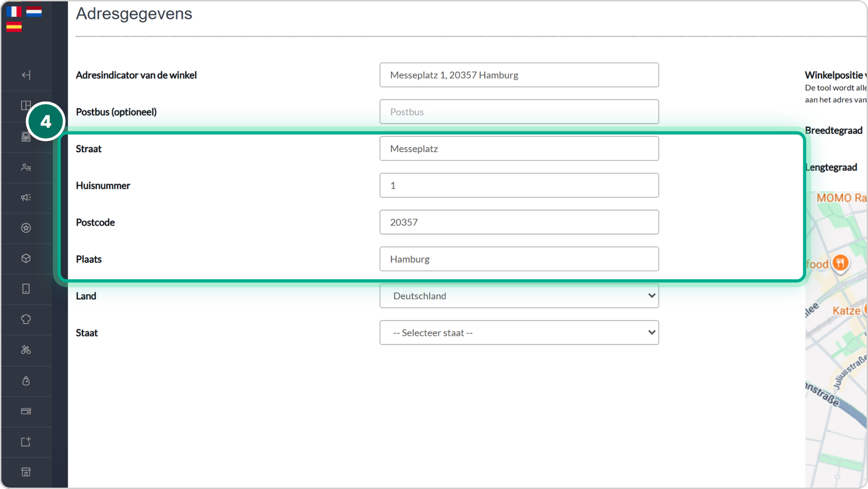Click the Adresindicator van de winkel field
The width and height of the screenshot is (868, 489).
pyautogui.click(x=519, y=75)
